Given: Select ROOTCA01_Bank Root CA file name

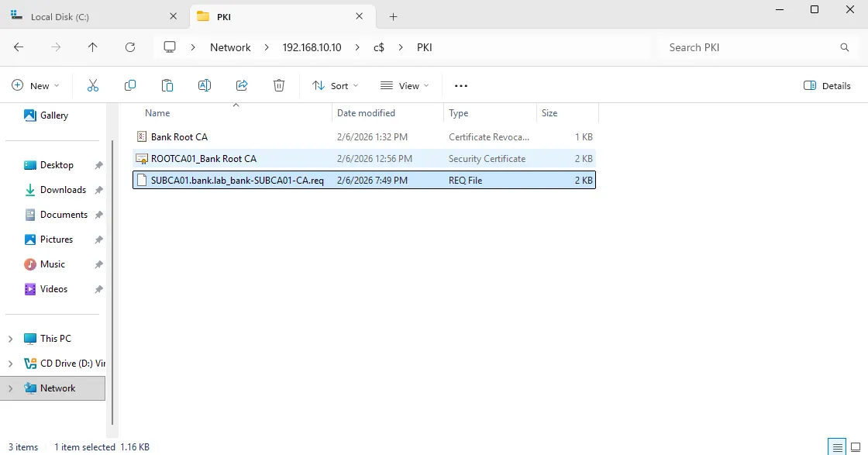Looking at the screenshot, I should [x=204, y=158].
